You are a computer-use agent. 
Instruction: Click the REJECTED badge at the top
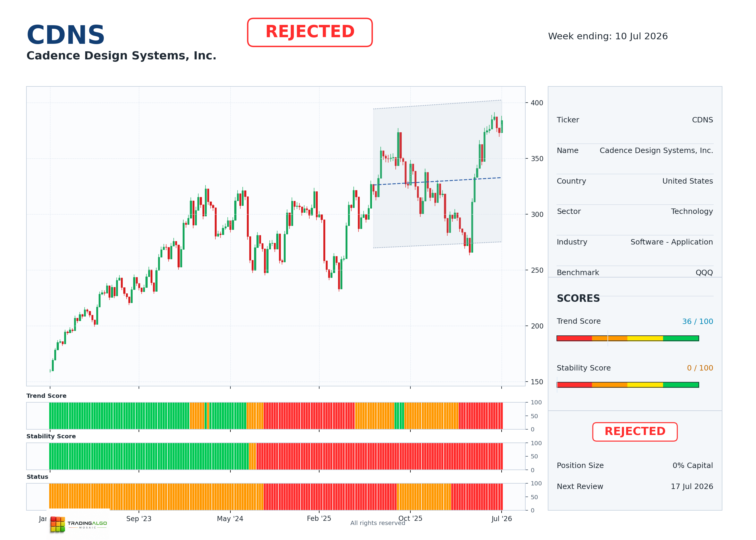coord(310,32)
